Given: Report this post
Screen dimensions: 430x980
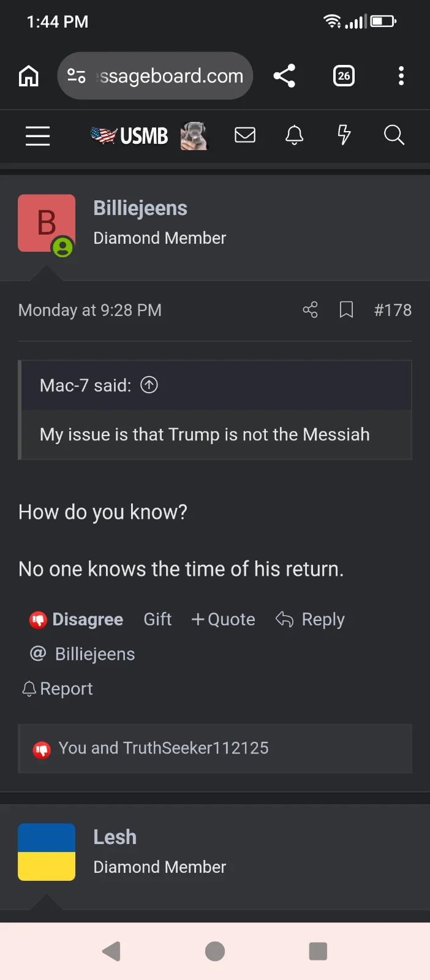Looking at the screenshot, I should (x=58, y=689).
